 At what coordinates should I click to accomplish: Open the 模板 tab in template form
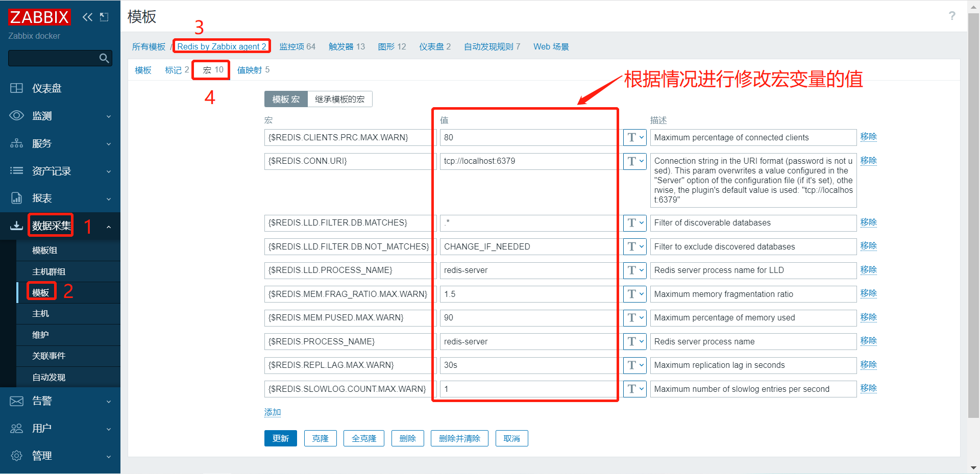[143, 70]
